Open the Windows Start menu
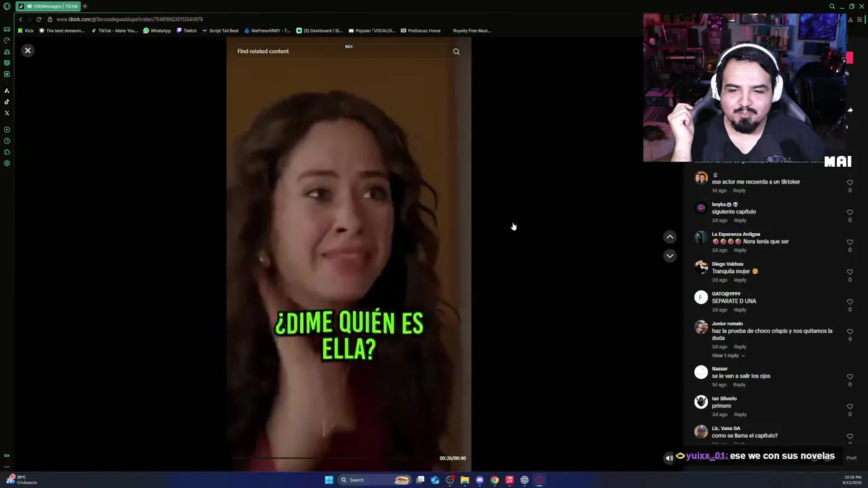 (x=329, y=480)
